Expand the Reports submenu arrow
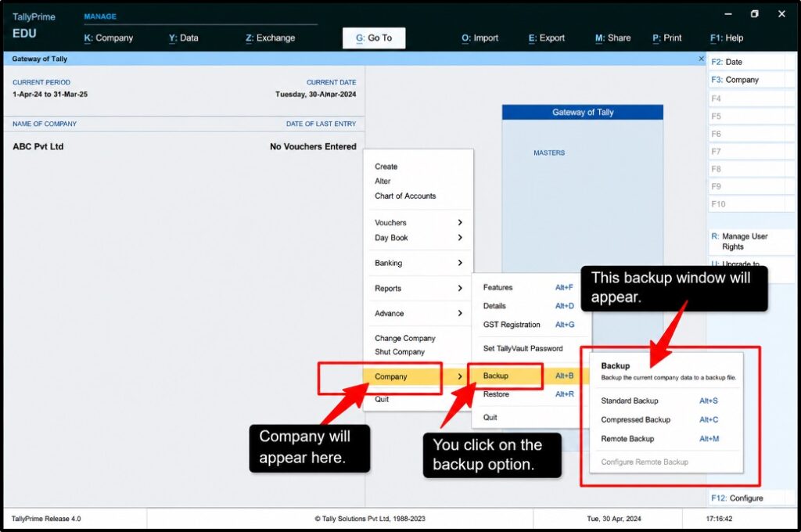Image resolution: width=801 pixels, height=532 pixels. click(460, 288)
